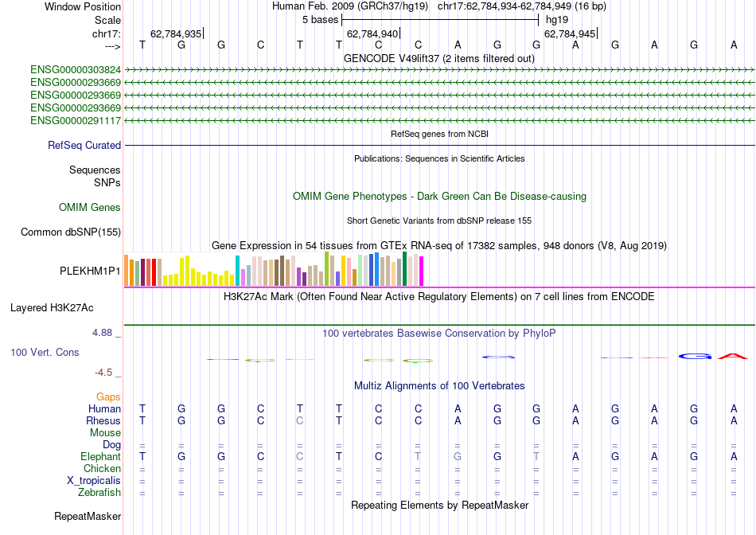Open the RepeatMasker track label
Screen dimensions: 756x535
88,516
